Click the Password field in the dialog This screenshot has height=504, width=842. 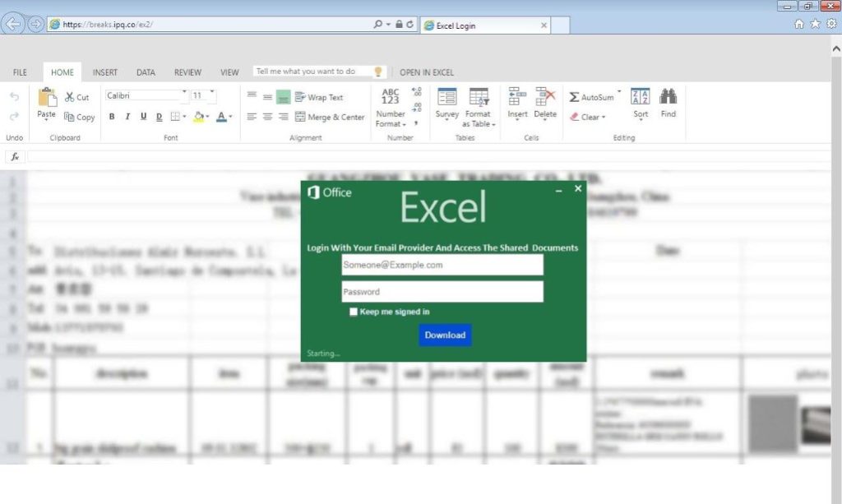tap(442, 292)
